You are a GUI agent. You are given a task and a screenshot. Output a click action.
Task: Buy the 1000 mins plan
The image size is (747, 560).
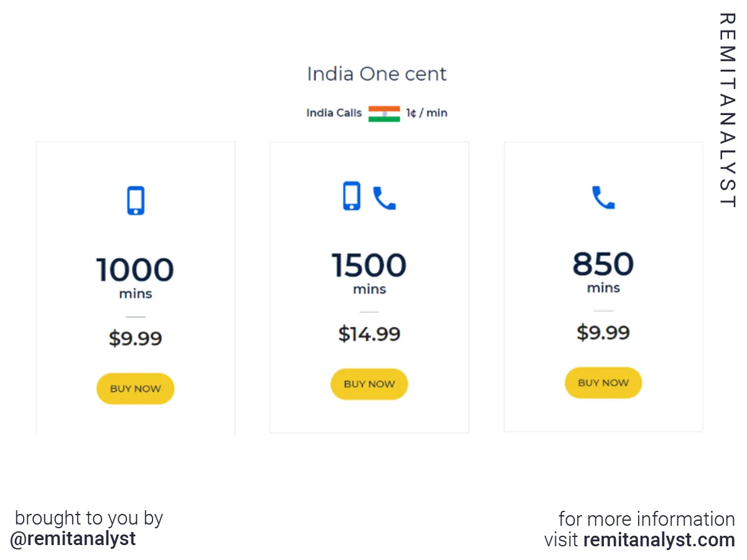click(135, 388)
